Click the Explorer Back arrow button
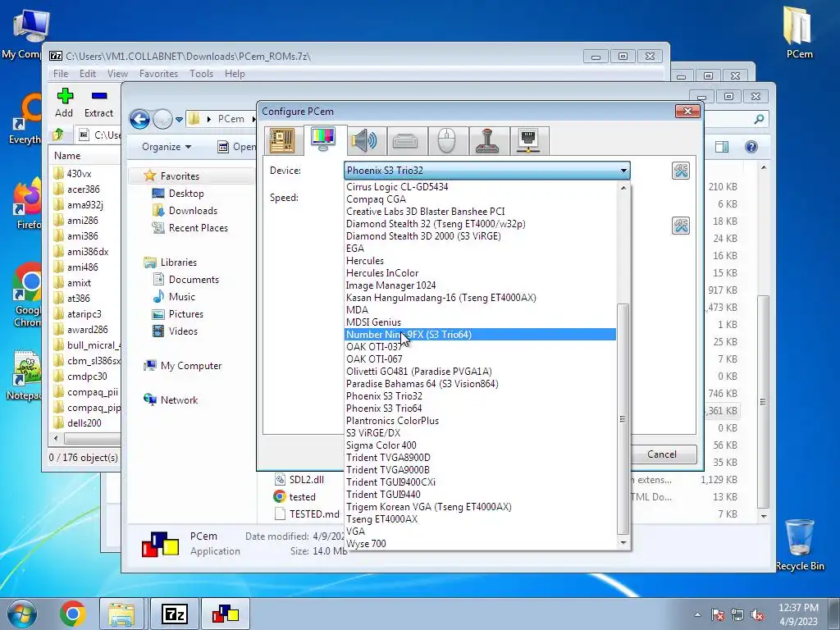 (139, 119)
